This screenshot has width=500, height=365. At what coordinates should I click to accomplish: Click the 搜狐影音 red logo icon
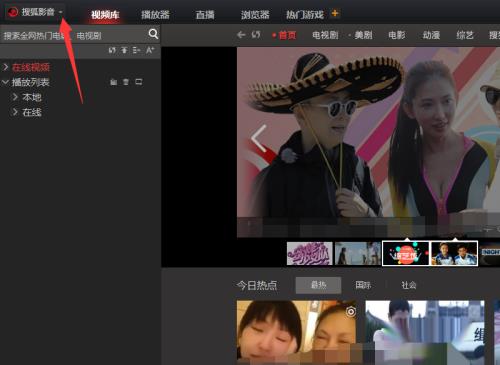[13, 12]
